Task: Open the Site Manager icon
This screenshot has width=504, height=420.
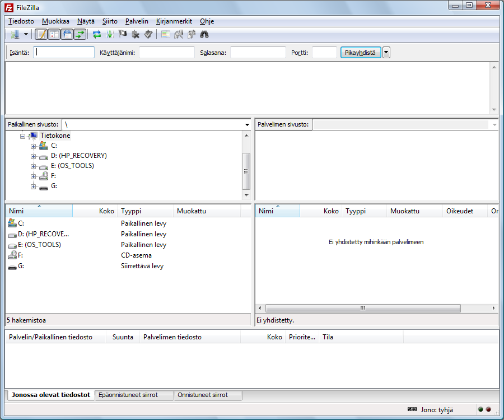Action: pyautogui.click(x=15, y=34)
